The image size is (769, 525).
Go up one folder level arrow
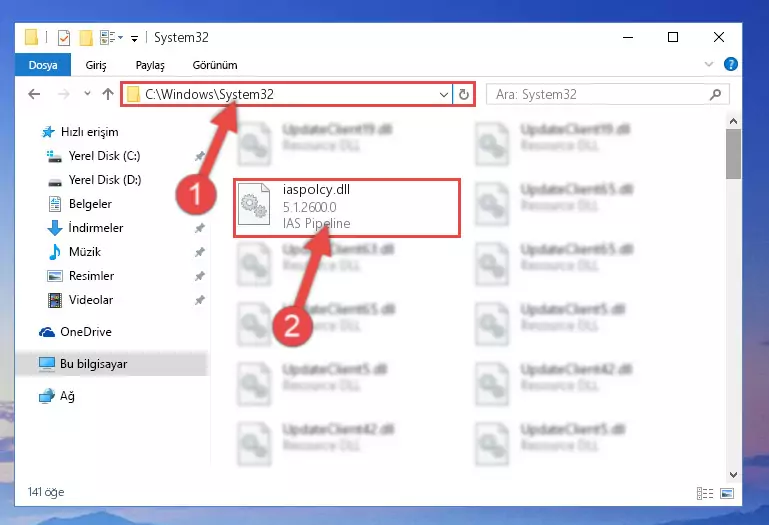[x=108, y=94]
